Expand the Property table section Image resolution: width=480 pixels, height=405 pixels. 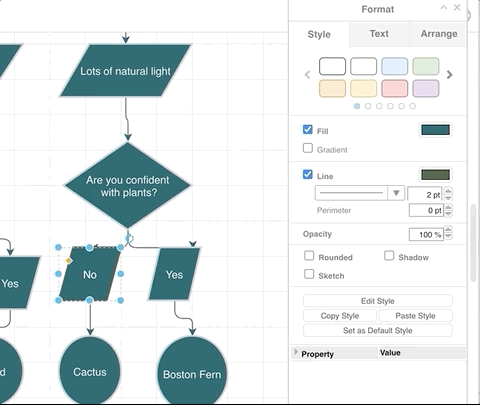pyautogui.click(x=296, y=352)
